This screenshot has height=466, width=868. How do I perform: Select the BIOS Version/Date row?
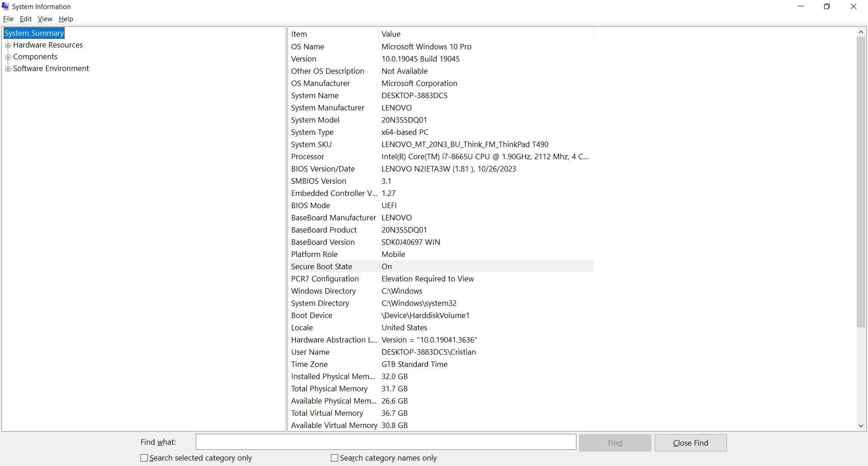441,169
